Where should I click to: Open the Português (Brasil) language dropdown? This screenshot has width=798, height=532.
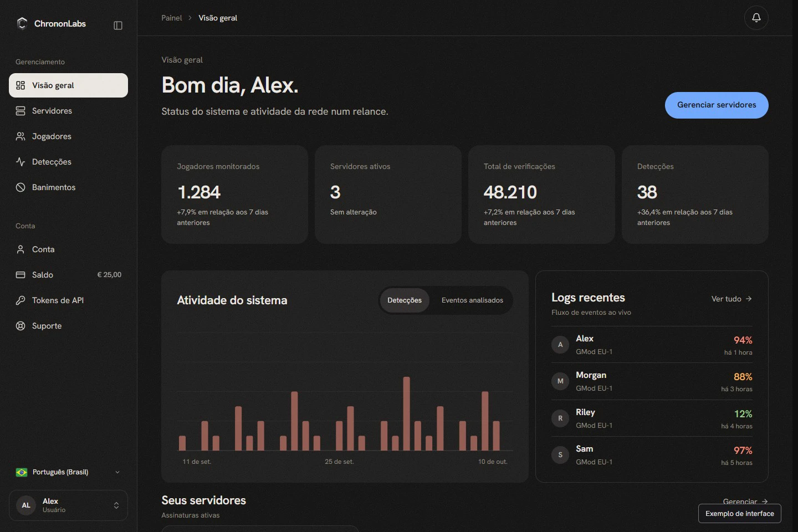(68, 472)
